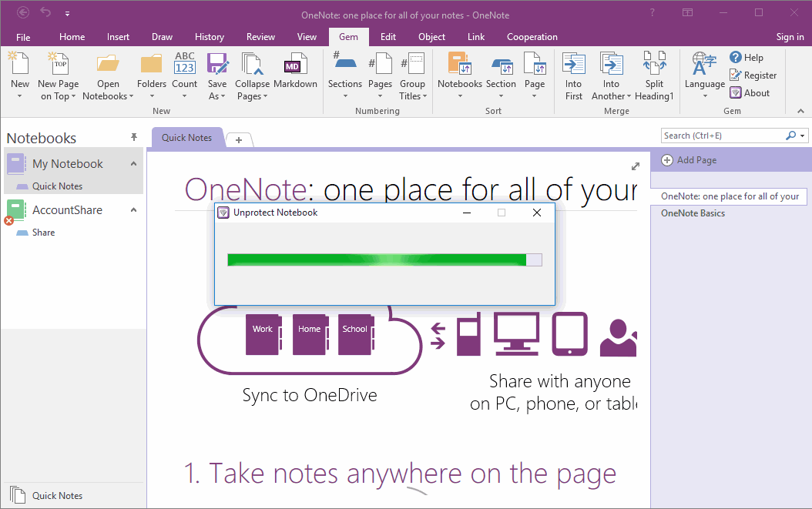This screenshot has height=509, width=812.
Task: Collapse the AccountShare notebook
Action: pyautogui.click(x=133, y=209)
